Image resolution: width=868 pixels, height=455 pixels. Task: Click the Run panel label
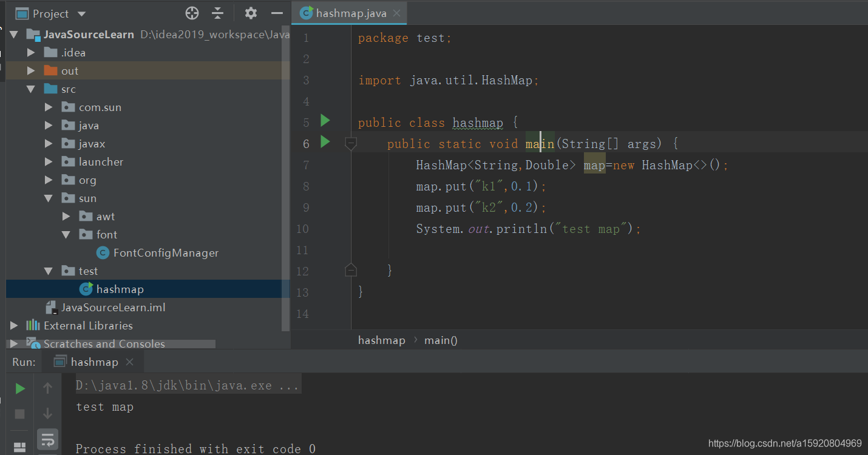pyautogui.click(x=24, y=362)
